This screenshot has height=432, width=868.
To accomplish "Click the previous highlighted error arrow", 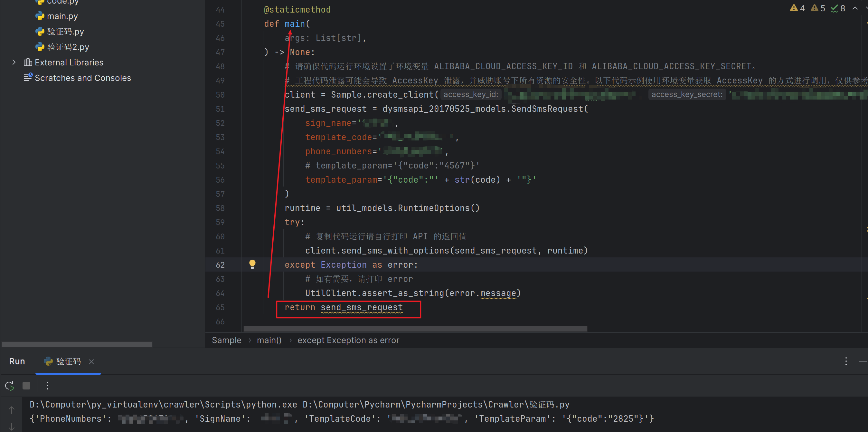I will pos(855,8).
